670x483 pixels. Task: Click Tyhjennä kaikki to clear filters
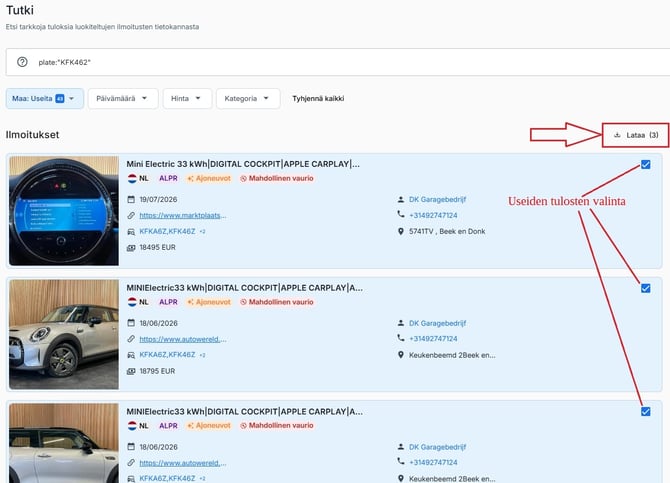pos(318,98)
